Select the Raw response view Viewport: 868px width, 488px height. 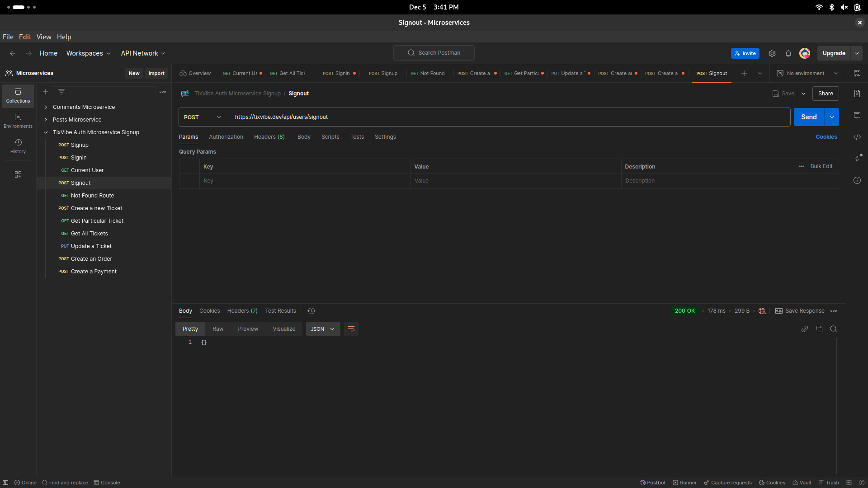[x=218, y=329]
